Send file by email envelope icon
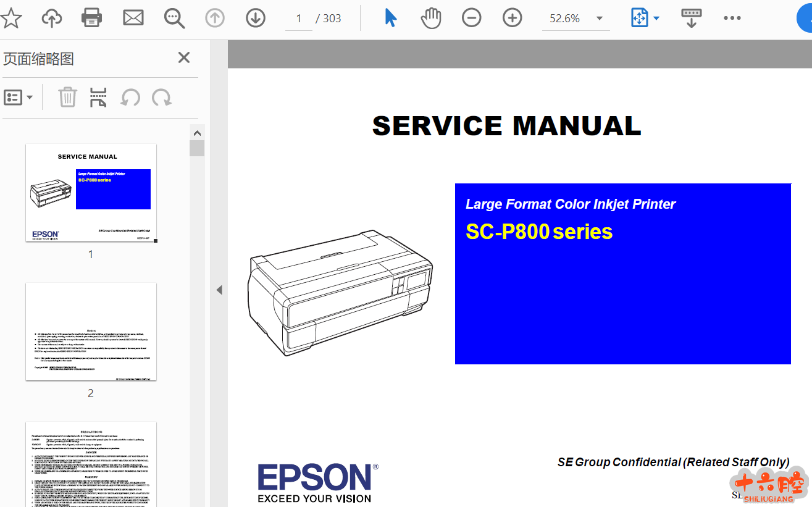The height and width of the screenshot is (507, 812). coord(133,19)
